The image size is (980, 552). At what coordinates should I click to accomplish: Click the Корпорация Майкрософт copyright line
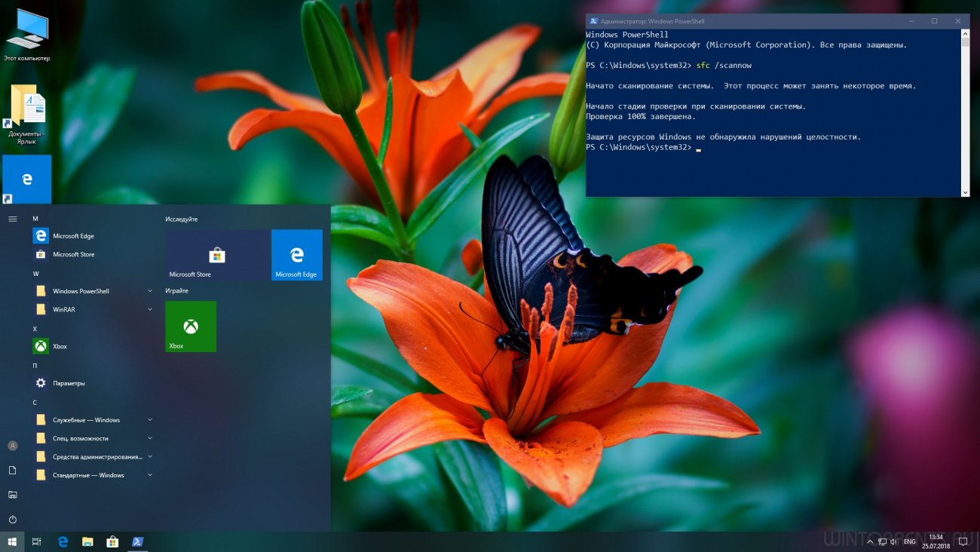(746, 45)
